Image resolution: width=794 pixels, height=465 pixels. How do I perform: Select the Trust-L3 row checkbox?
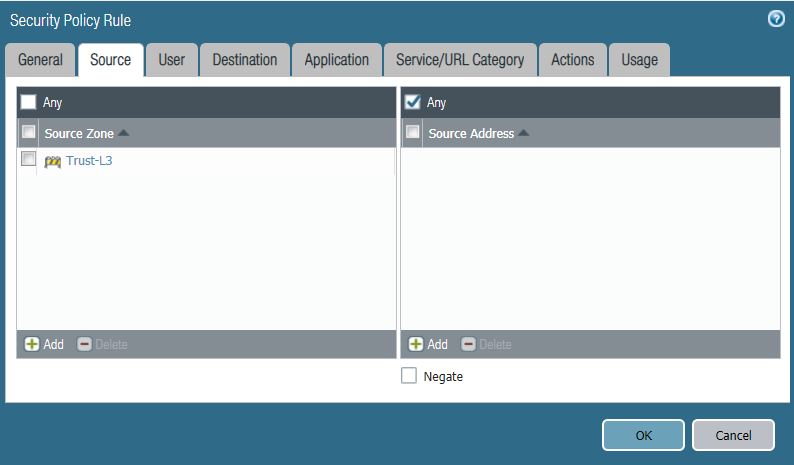[x=28, y=159]
